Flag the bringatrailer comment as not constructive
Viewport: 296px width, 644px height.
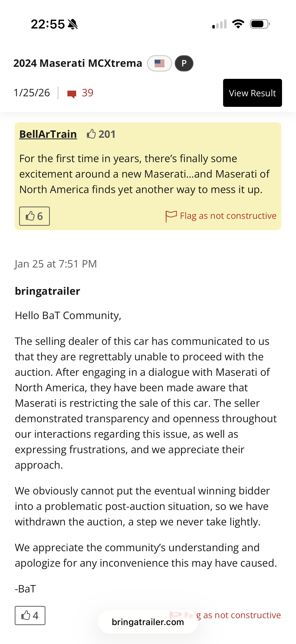point(241,615)
